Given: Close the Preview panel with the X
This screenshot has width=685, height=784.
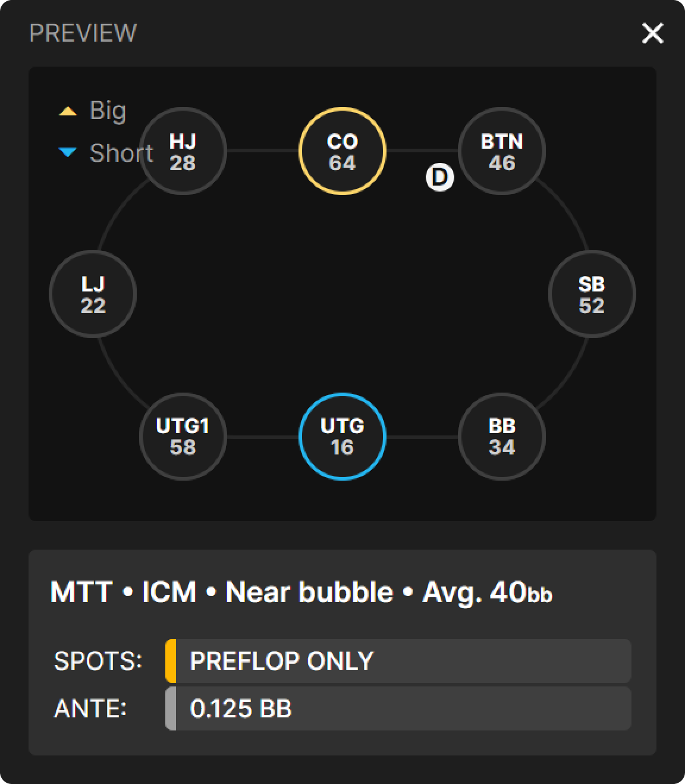Looking at the screenshot, I should [x=652, y=34].
